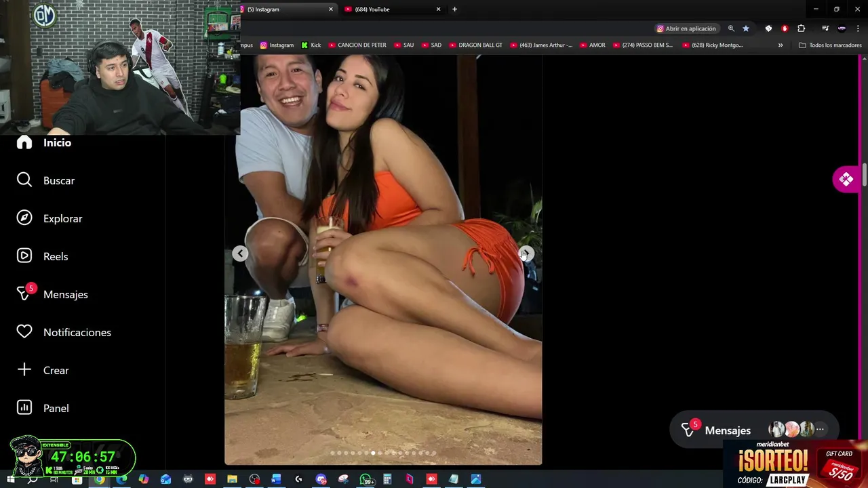Close the YouTube browser tab
Viewport: 868px width, 488px height.
pyautogui.click(x=438, y=9)
